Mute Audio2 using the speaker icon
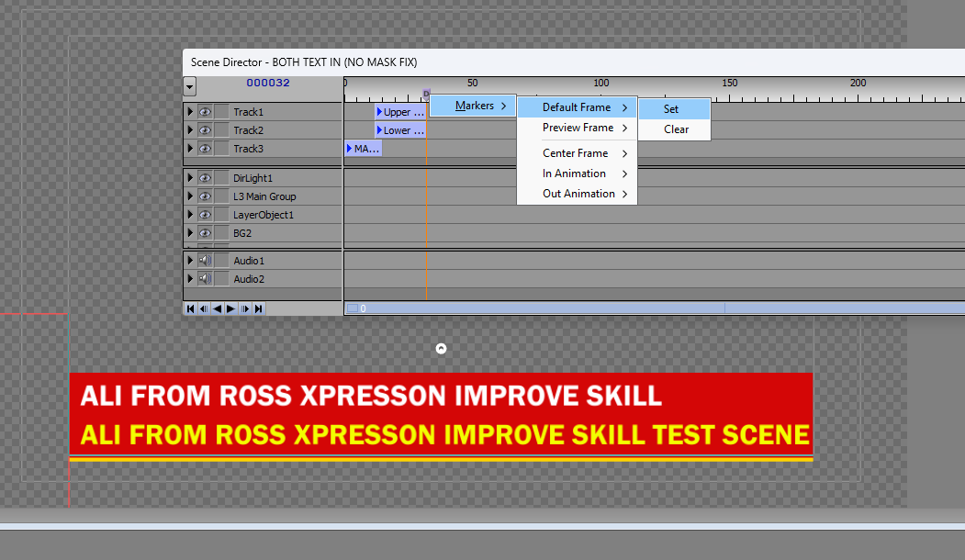 point(205,279)
